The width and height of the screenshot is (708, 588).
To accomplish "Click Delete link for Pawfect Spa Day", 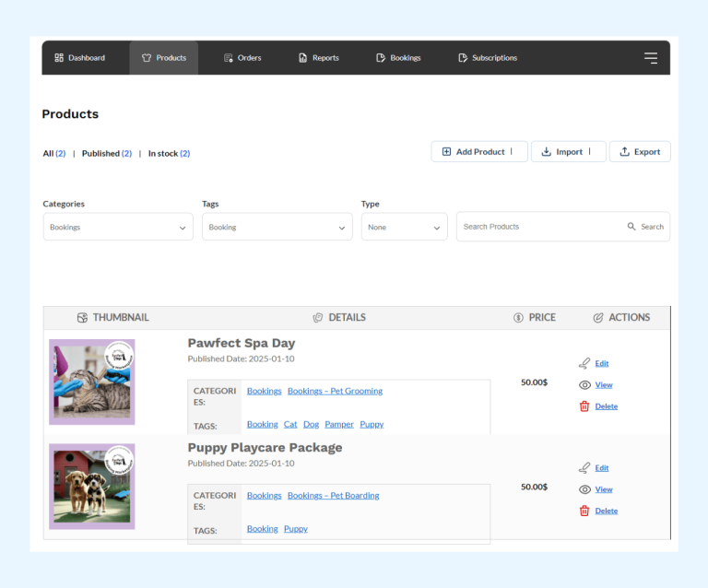I will pos(607,406).
